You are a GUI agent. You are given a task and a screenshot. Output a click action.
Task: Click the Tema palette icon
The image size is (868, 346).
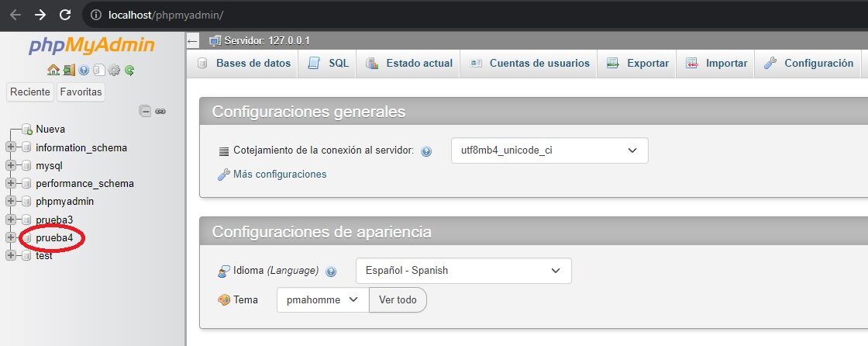[x=224, y=299]
